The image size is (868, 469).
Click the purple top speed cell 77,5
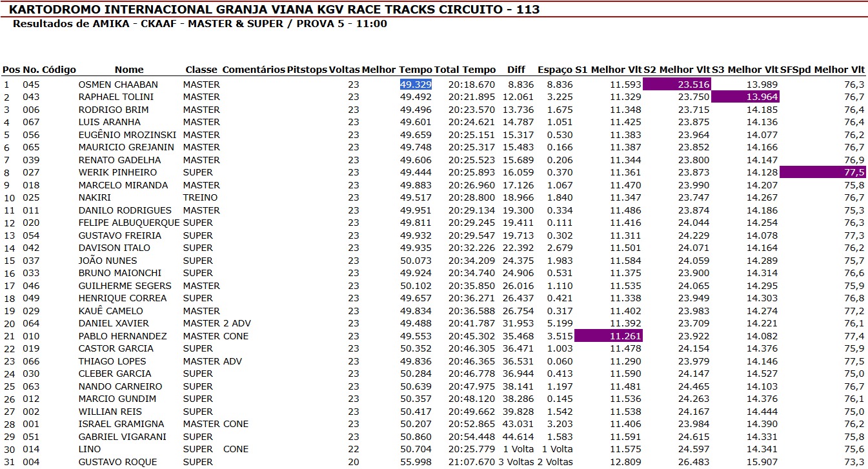[x=822, y=172]
